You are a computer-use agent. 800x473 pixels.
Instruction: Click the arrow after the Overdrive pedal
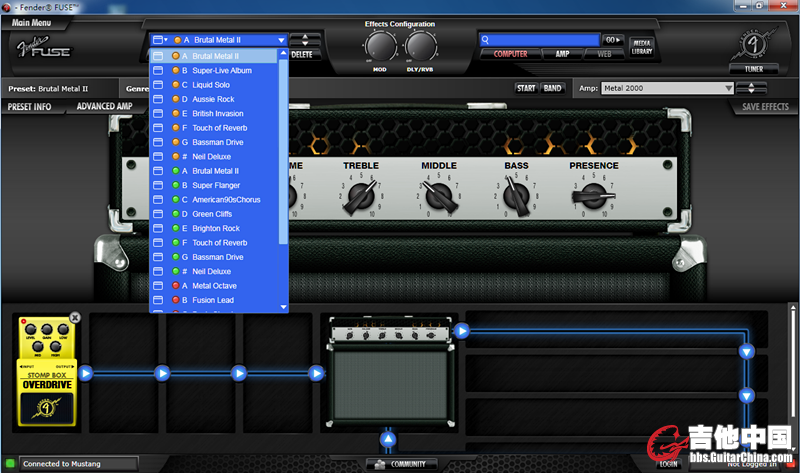tap(86, 374)
